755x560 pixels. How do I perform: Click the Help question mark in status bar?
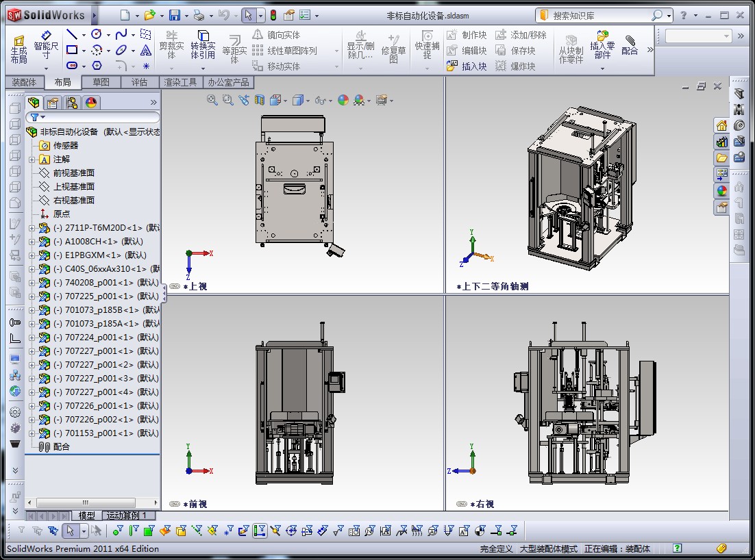pyautogui.click(x=678, y=548)
